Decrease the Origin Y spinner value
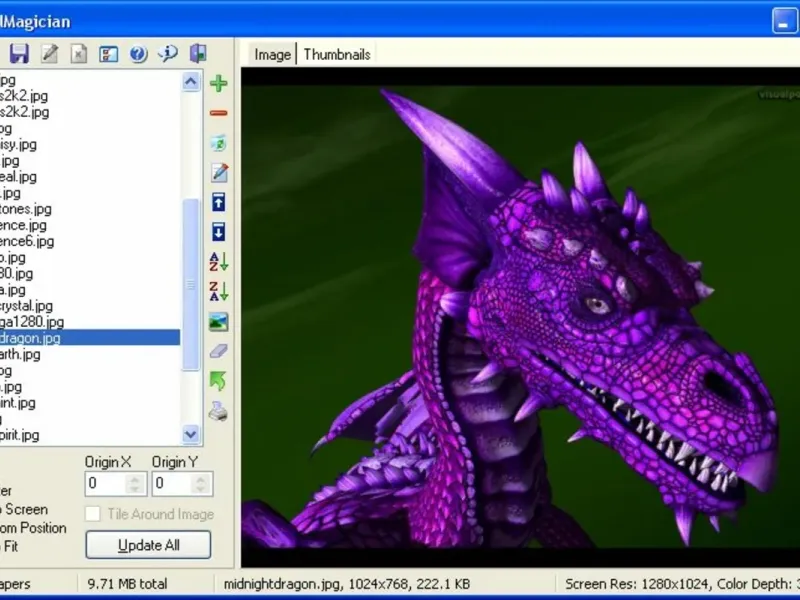Image resolution: width=800 pixels, height=600 pixels. [201, 489]
